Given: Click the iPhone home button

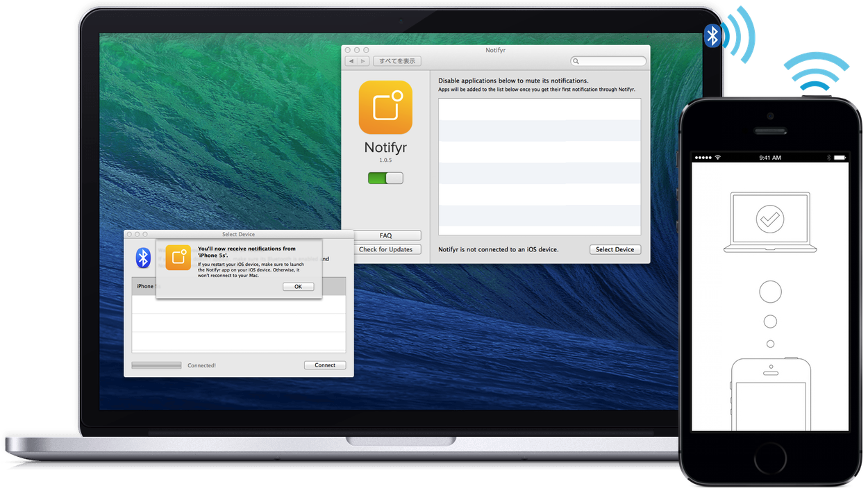Looking at the screenshot, I should [x=771, y=458].
